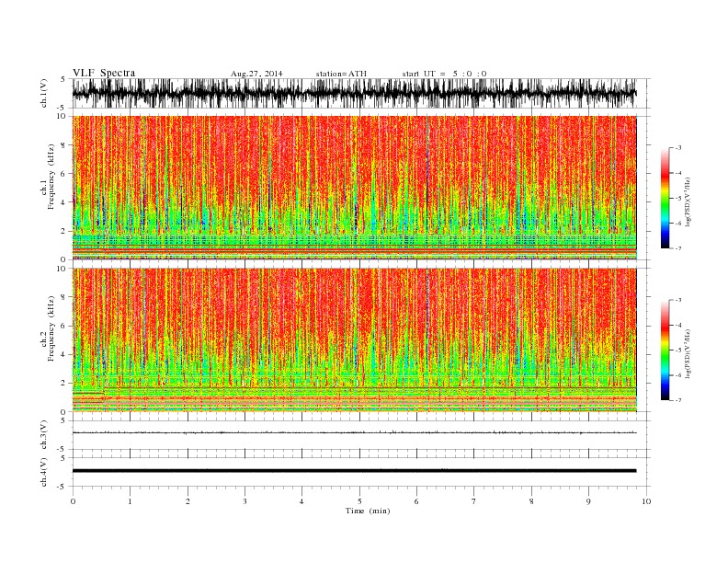Click the "-7" tick on ch.2 colorbar

[678, 400]
